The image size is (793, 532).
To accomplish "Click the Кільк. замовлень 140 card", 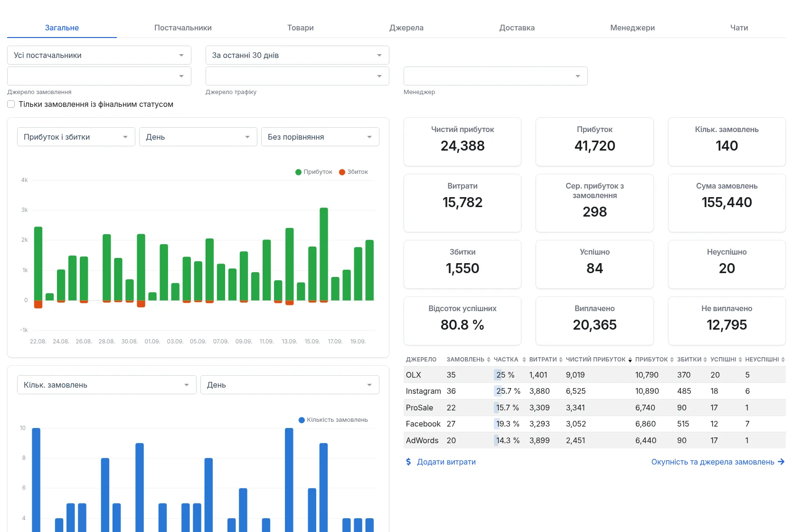I will click(727, 142).
